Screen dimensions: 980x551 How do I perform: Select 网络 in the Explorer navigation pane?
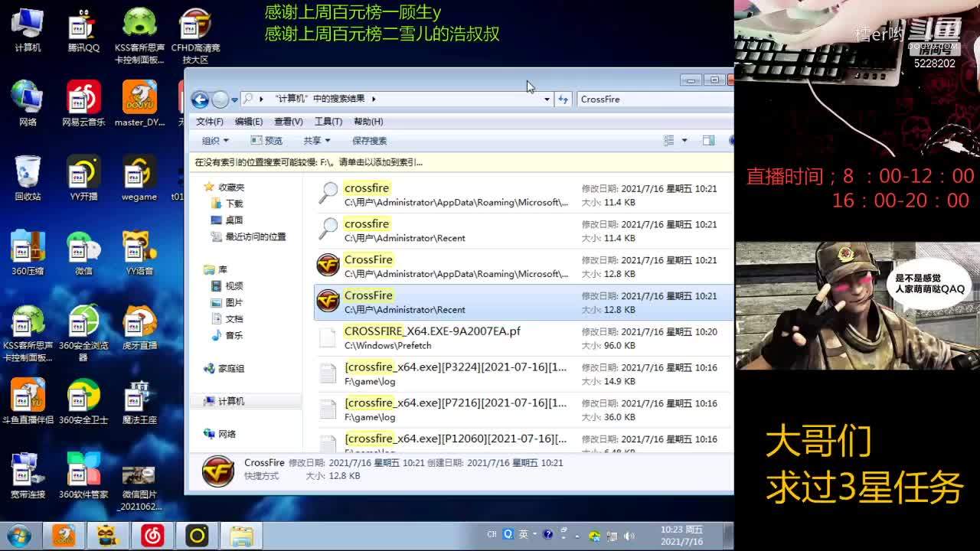point(220,434)
